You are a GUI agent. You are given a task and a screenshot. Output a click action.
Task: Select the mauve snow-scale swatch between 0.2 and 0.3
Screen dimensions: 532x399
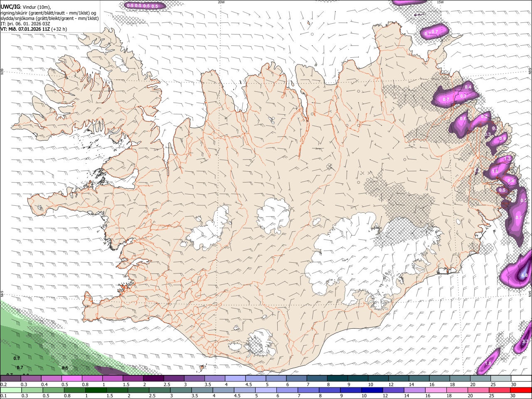[x=10, y=379]
